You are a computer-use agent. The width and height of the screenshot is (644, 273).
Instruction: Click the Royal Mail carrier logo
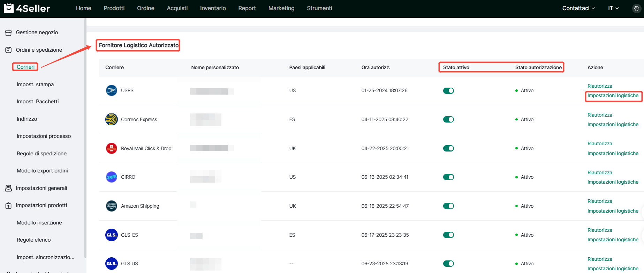coord(111,148)
